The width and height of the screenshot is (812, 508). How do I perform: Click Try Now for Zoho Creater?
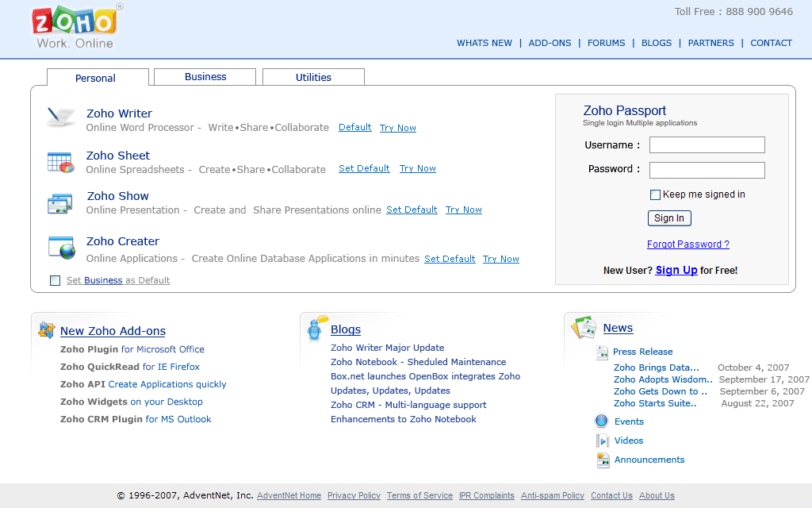pos(501,260)
